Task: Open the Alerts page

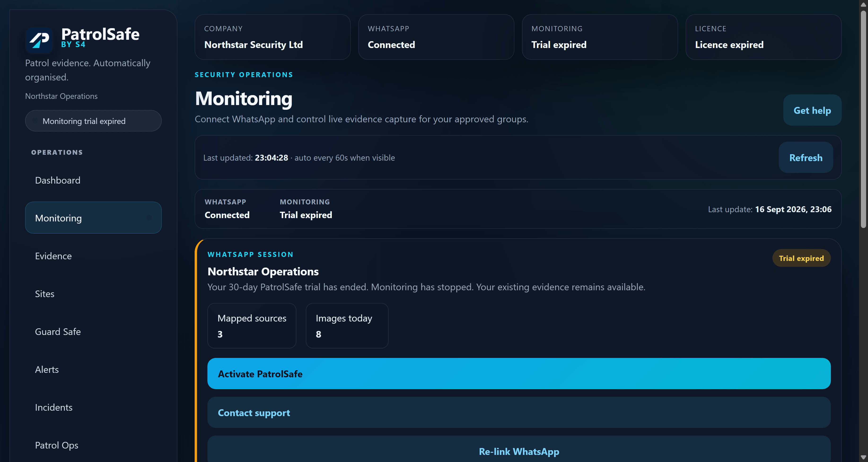Action: [93, 369]
